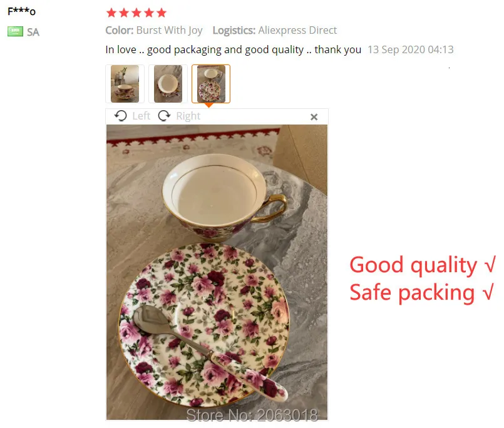This screenshot has height=428, width=504.
Task: Click the "Burst With Joy" color value
Action: 170,30
